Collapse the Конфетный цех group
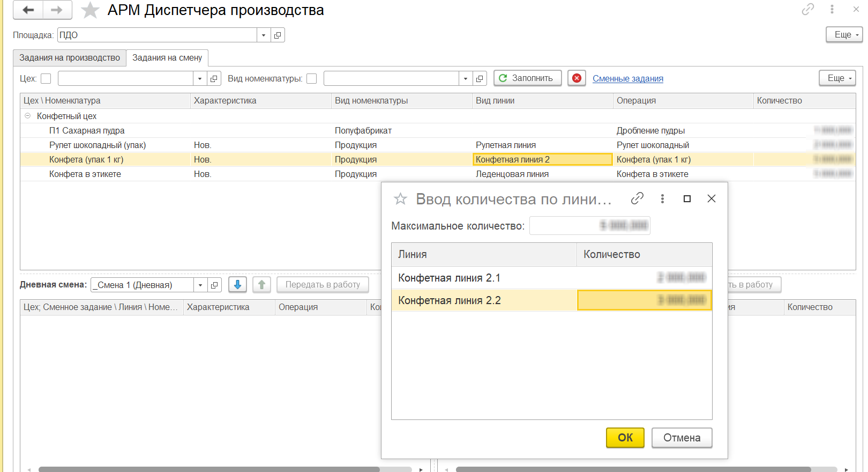The width and height of the screenshot is (868, 472). coord(28,116)
